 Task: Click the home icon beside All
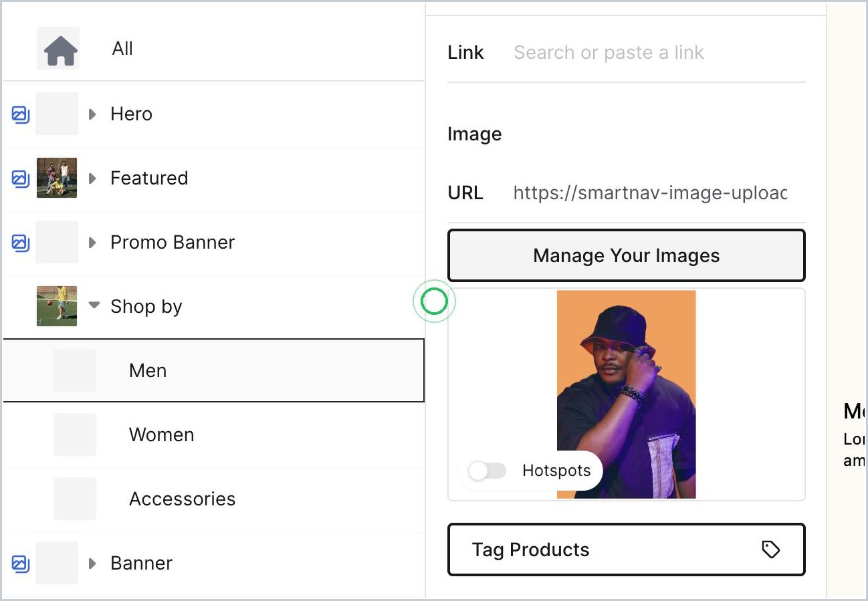(x=61, y=50)
